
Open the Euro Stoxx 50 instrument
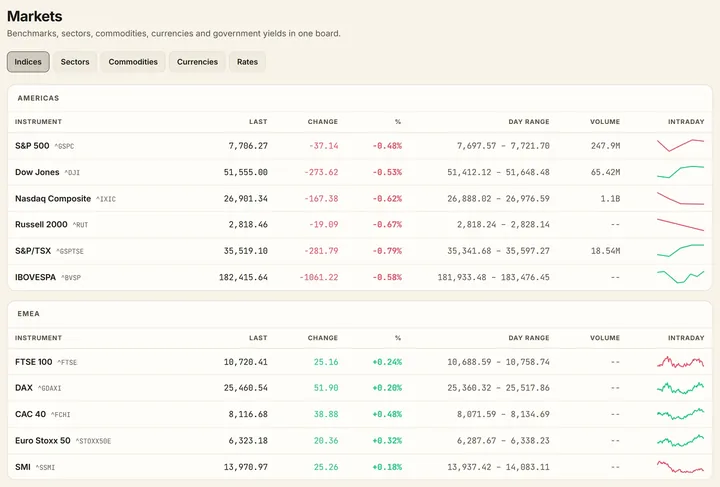[x=43, y=441]
